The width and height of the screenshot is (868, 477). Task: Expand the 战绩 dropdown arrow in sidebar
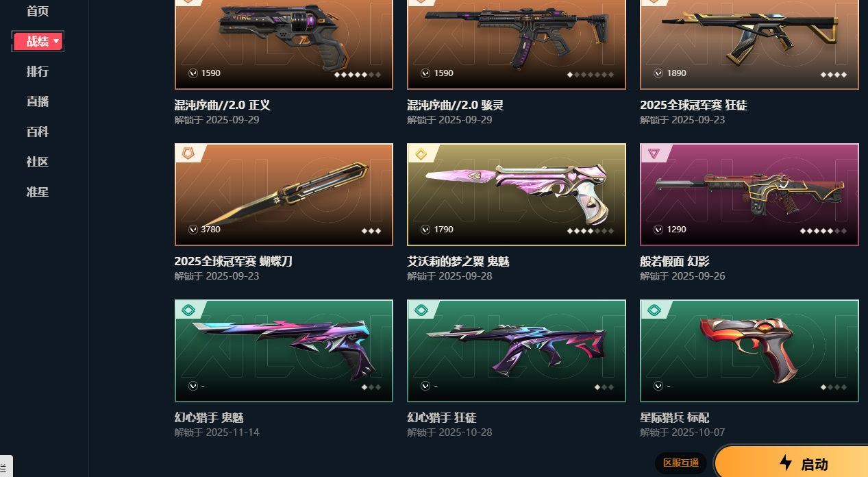pos(56,42)
